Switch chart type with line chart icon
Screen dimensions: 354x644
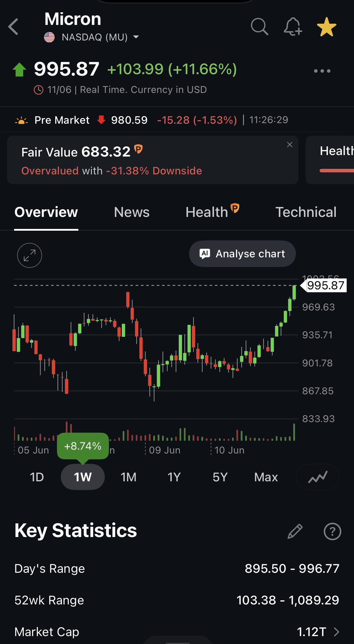click(x=318, y=477)
